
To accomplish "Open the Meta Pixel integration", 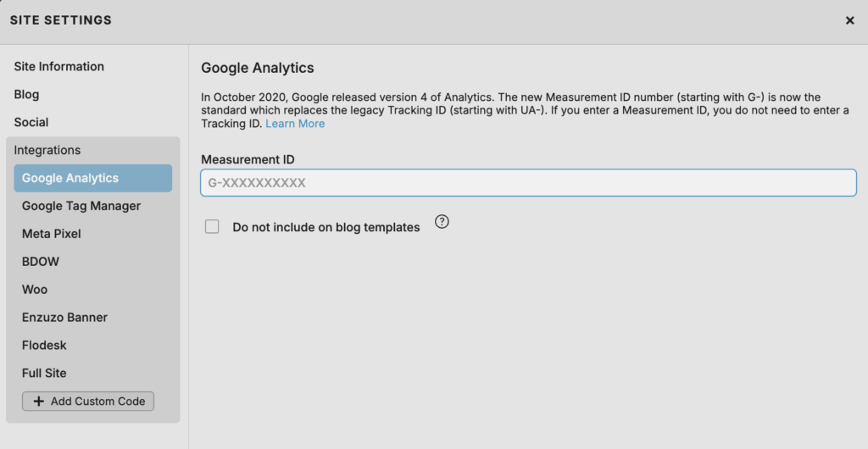I will pos(51,234).
